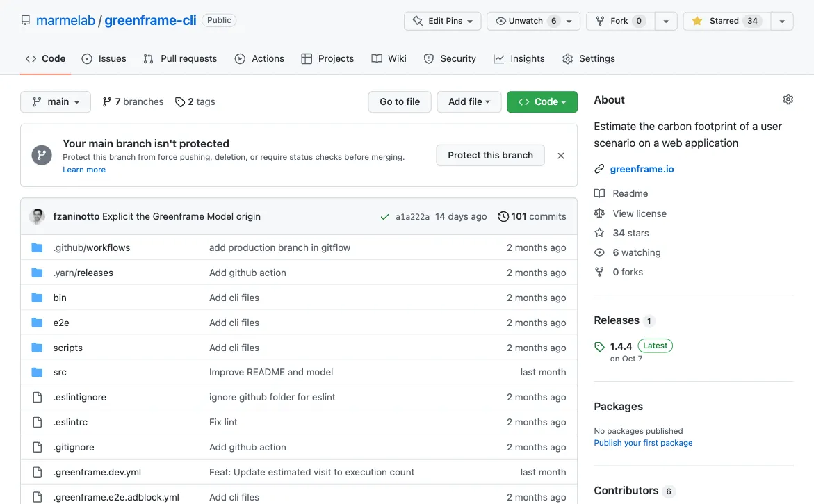Click the link icon beside greenframe.io
Viewport: 814px width, 504px height.
[599, 169]
